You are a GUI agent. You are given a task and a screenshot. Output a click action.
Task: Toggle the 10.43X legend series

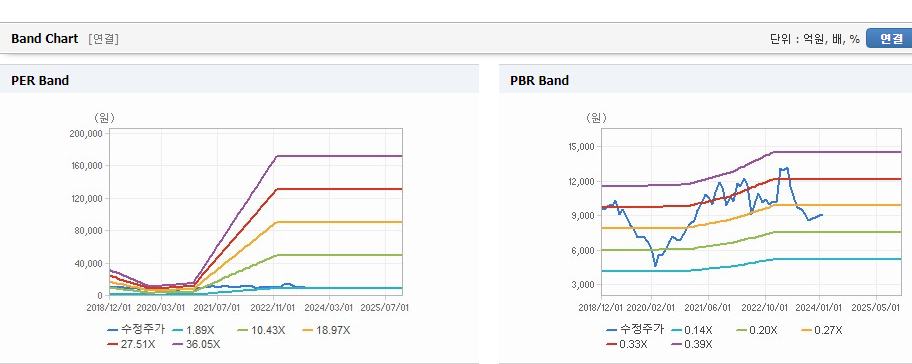tap(261, 330)
